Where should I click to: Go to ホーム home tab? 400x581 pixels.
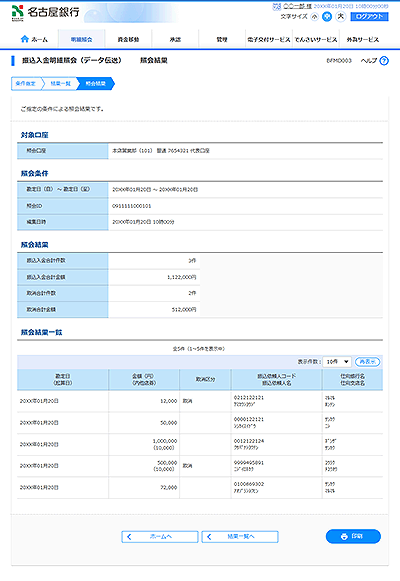coord(34,39)
